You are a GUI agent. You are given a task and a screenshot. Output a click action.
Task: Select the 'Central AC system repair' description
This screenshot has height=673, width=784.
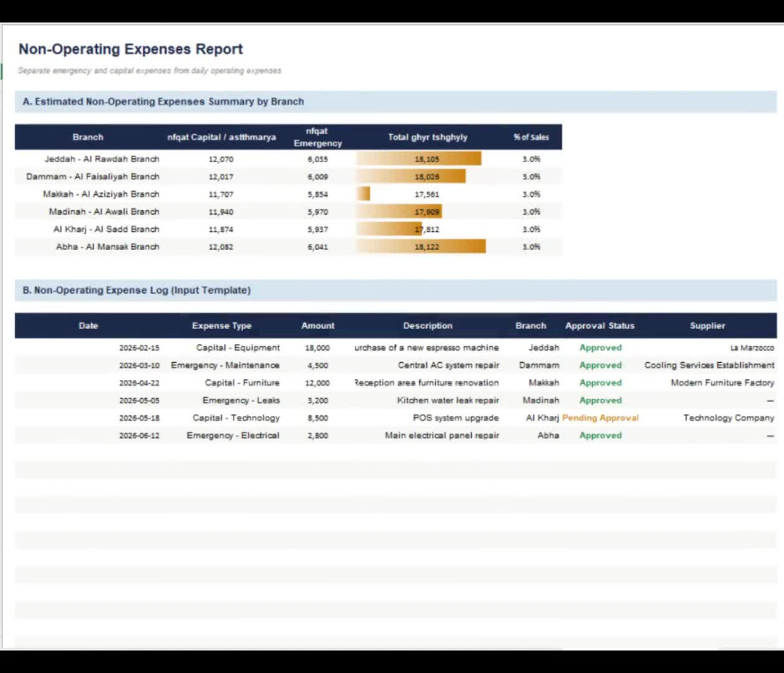pos(448,365)
